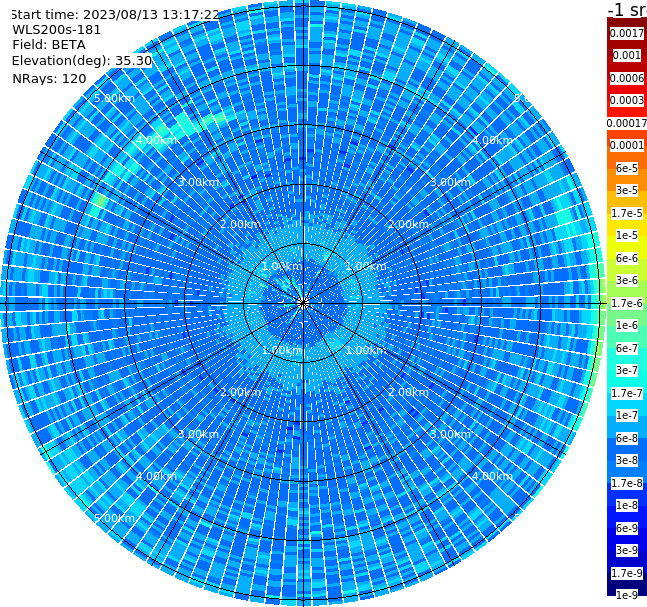The width and height of the screenshot is (647, 607).
Task: Select the 3e-5 colorbar value
Action: [627, 190]
